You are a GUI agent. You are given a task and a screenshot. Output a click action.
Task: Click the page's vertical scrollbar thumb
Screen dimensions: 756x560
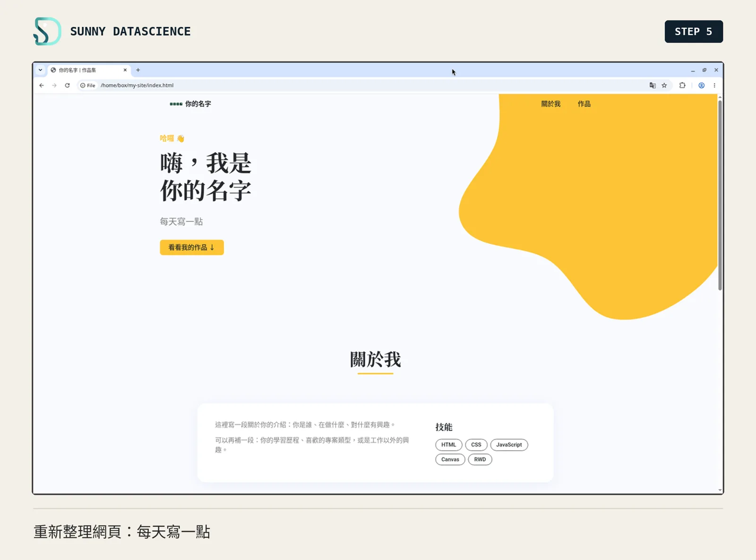[x=720, y=195]
